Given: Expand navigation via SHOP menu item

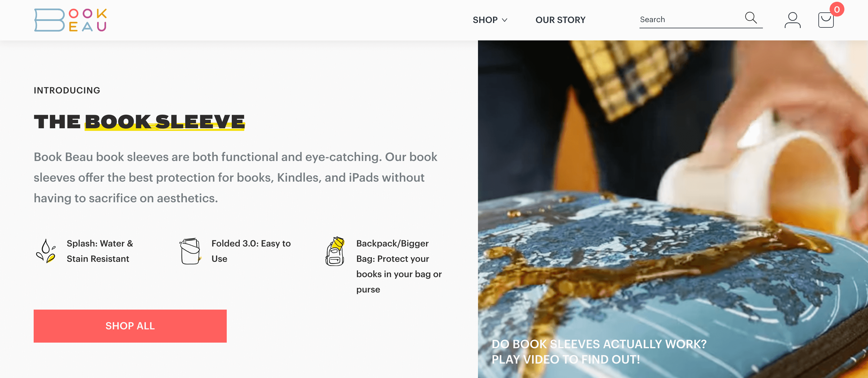Looking at the screenshot, I should pos(490,20).
